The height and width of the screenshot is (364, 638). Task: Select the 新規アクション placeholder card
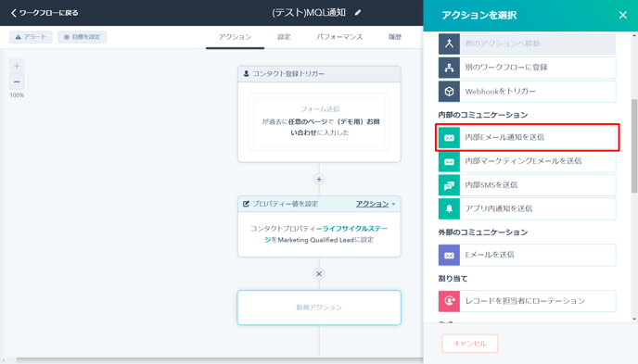pos(319,308)
